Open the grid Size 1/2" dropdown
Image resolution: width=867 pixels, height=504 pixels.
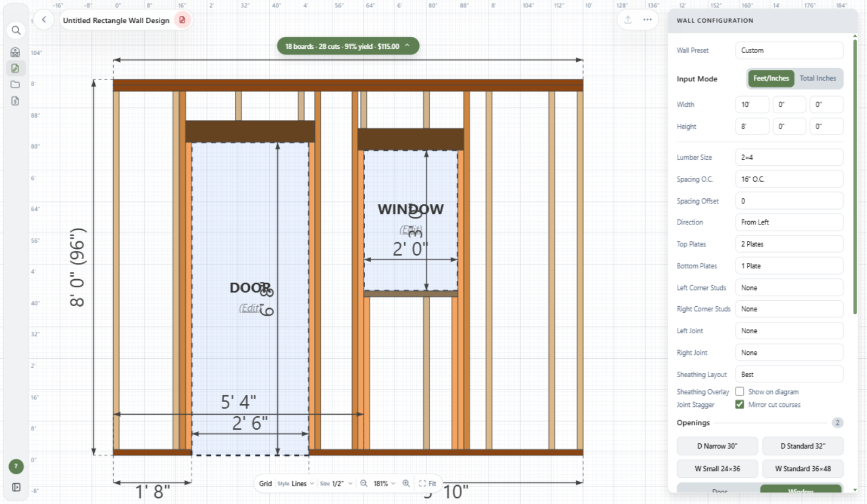coord(336,483)
